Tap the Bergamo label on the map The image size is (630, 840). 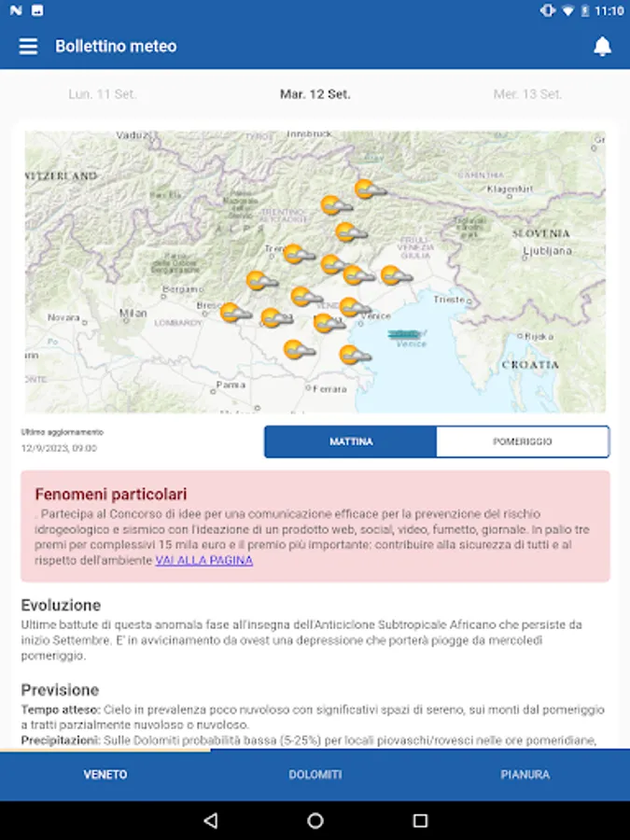point(183,288)
